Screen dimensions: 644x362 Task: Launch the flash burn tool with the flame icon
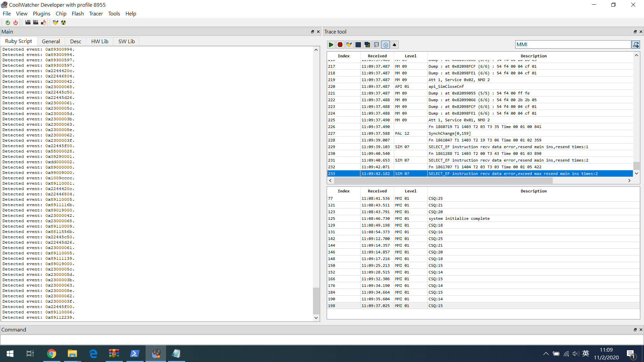click(x=43, y=22)
